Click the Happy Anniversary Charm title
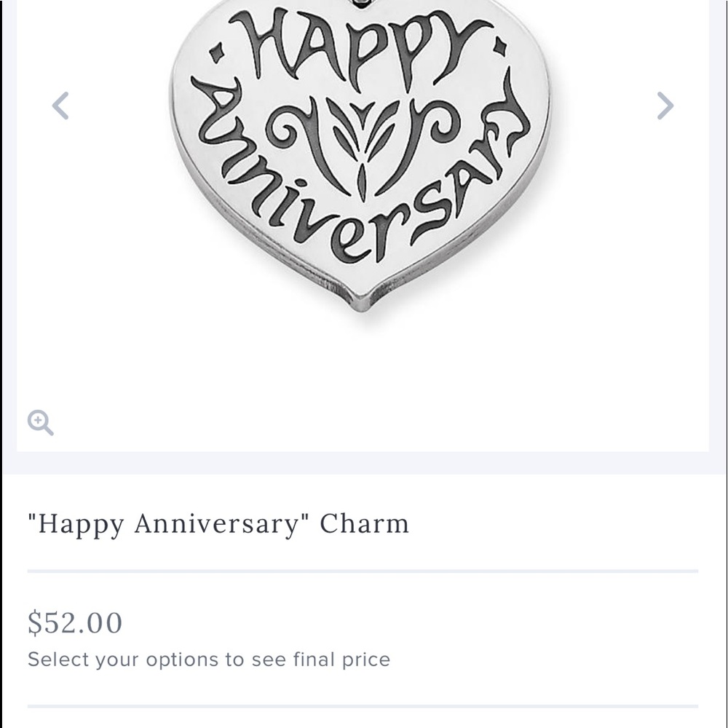The image size is (728, 728). coord(217,523)
